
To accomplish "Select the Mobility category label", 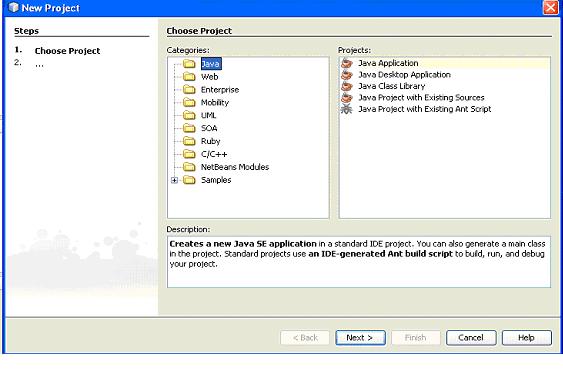I will click(215, 103).
